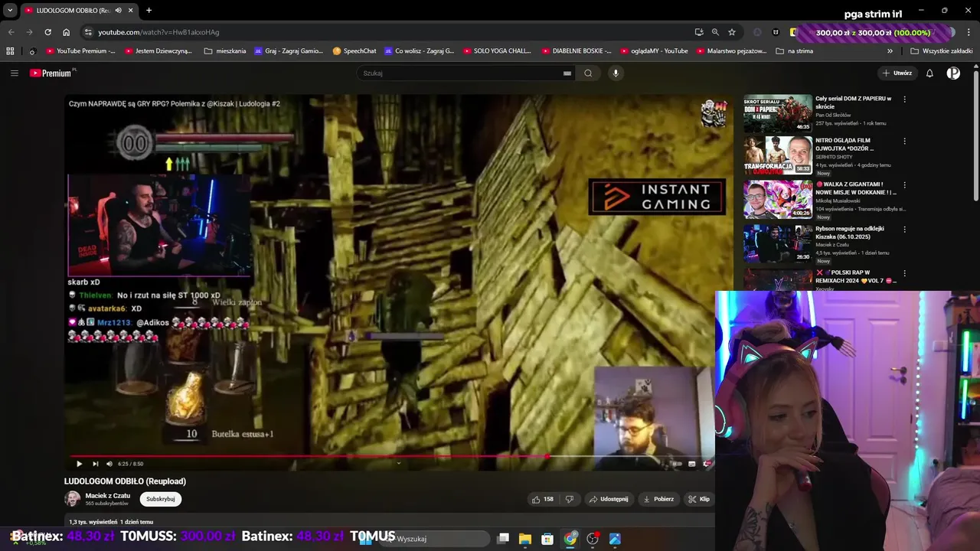Install app icon in address bar
Image resolution: width=980 pixels, height=551 pixels.
[699, 32]
